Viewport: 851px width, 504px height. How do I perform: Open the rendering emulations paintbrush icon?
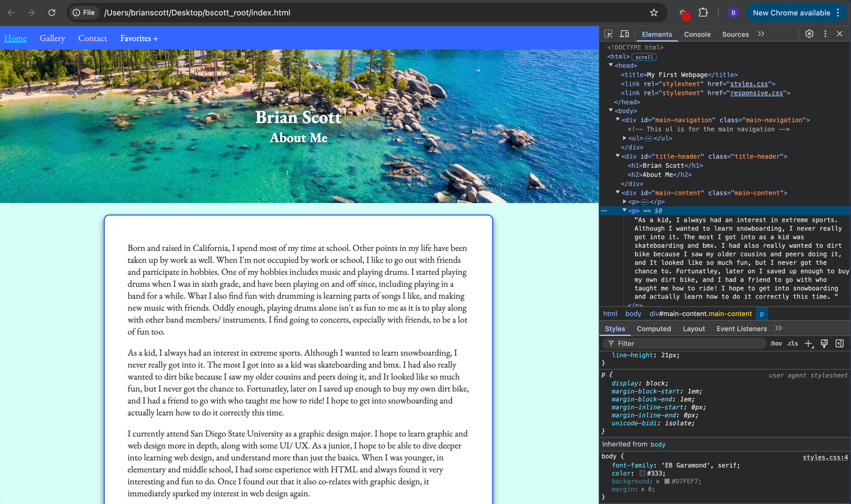click(x=824, y=343)
